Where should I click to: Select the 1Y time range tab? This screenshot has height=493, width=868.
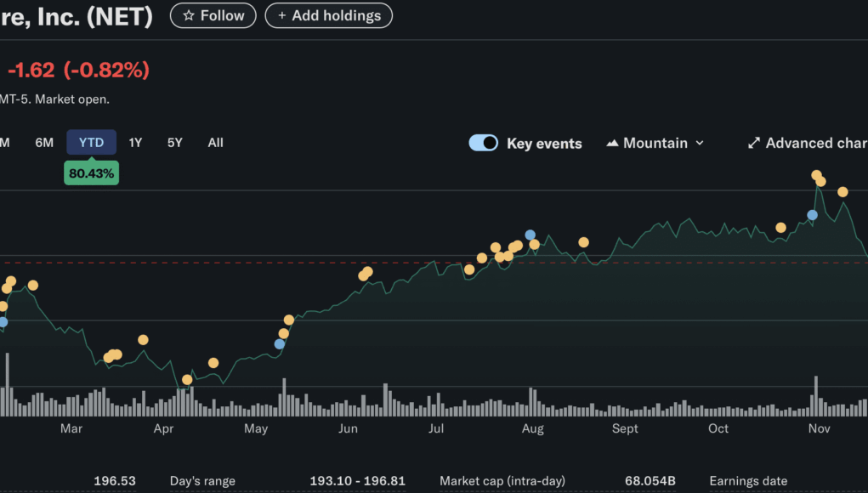click(x=135, y=143)
